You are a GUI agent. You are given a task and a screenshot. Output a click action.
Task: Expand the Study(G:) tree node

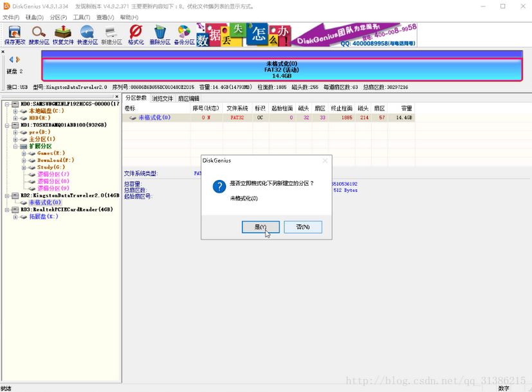[x=24, y=168]
